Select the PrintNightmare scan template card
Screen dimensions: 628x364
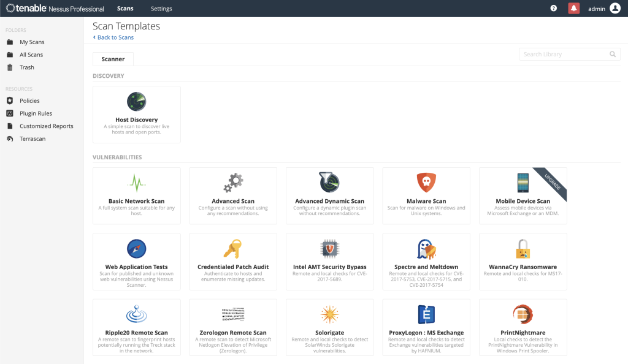click(523, 328)
